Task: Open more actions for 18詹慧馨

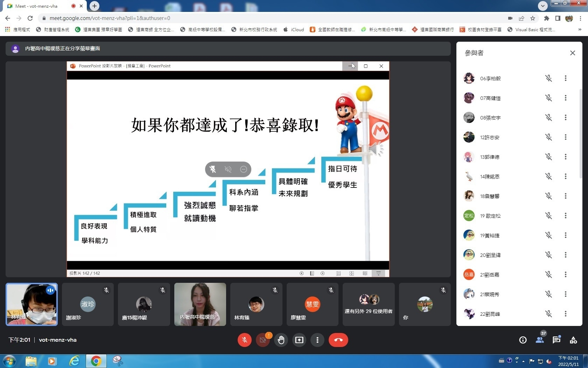Action: (x=566, y=196)
